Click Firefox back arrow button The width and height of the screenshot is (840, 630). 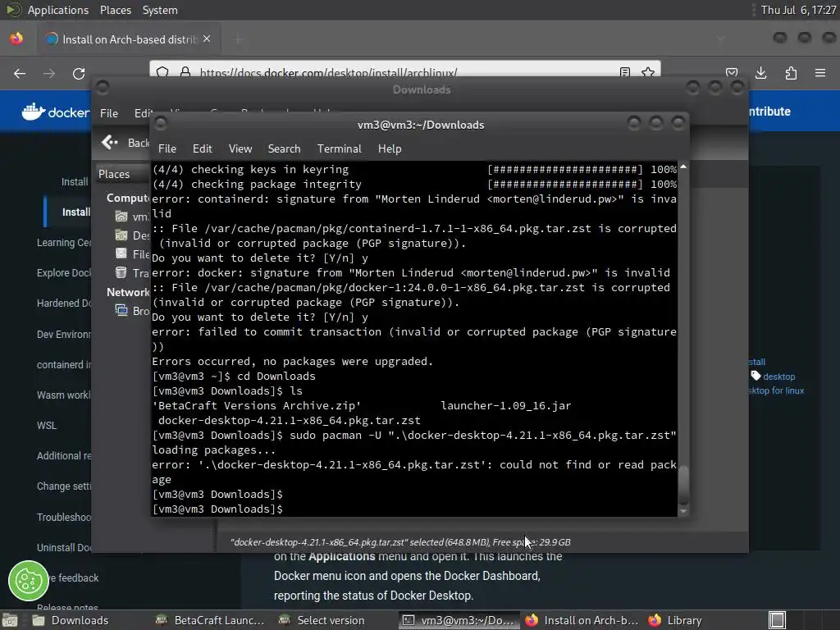coord(20,73)
